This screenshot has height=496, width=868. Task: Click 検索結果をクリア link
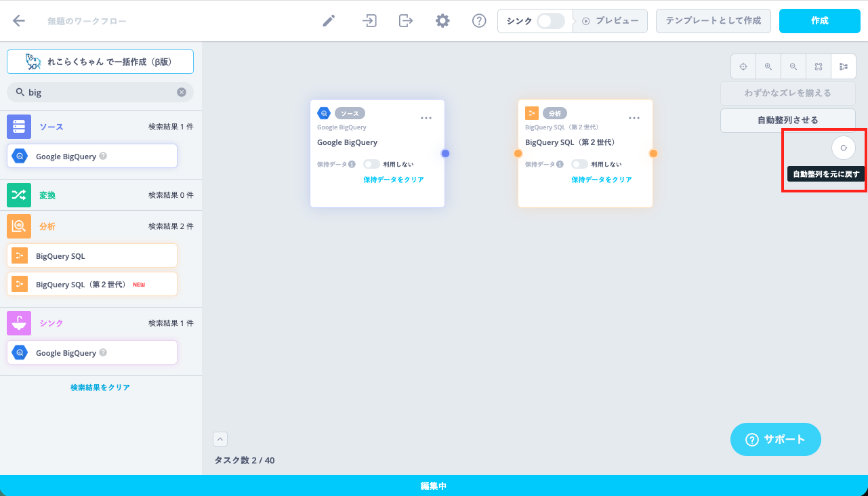click(100, 388)
